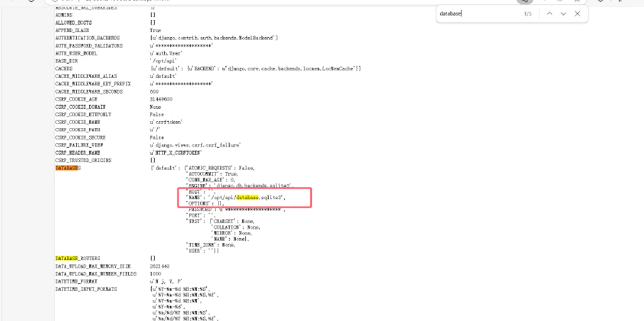Viewport: 644px width, 321px height.
Task: Click the ModelBackend authentication value
Action: pos(214,38)
